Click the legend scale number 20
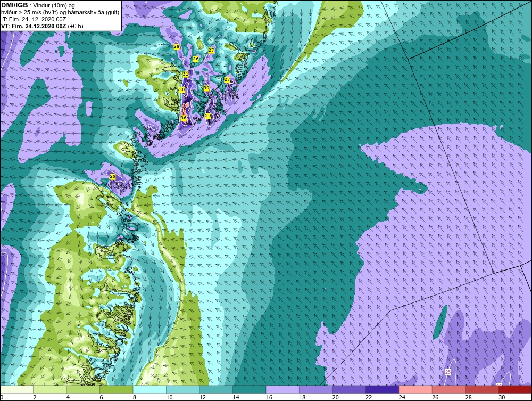 (x=336, y=397)
